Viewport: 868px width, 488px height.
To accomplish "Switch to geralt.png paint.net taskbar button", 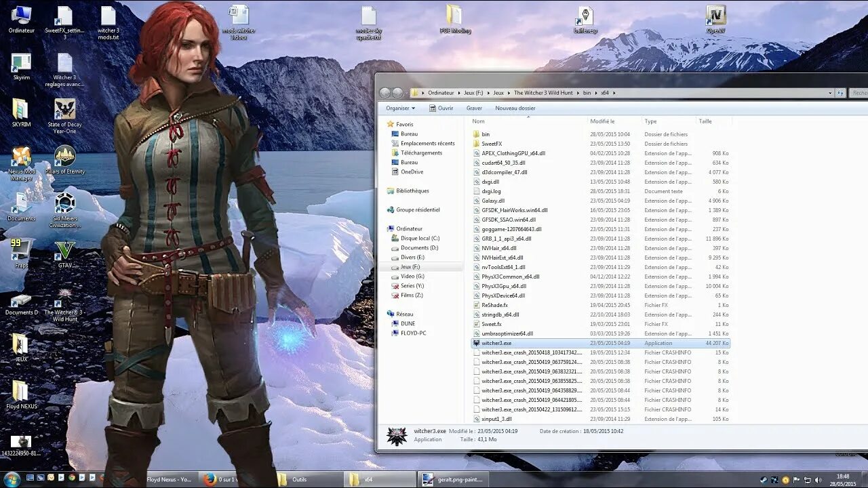I will pos(454,479).
